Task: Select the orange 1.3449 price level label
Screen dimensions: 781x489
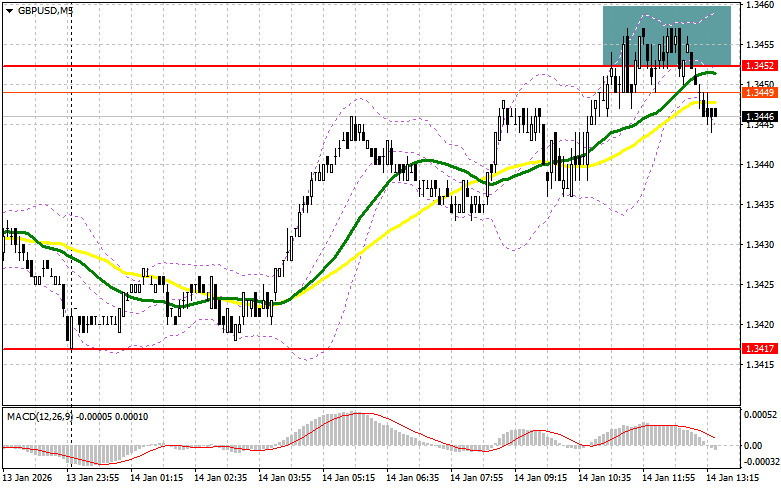Action: coord(760,93)
